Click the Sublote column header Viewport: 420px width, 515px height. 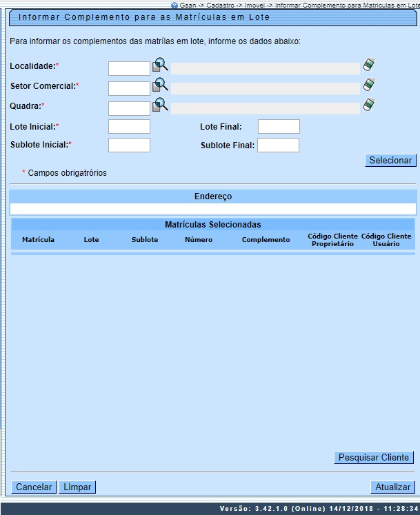click(145, 240)
